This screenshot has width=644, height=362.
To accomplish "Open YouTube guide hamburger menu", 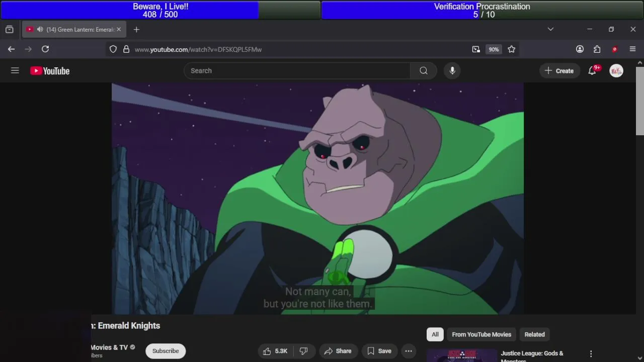I will pyautogui.click(x=15, y=71).
